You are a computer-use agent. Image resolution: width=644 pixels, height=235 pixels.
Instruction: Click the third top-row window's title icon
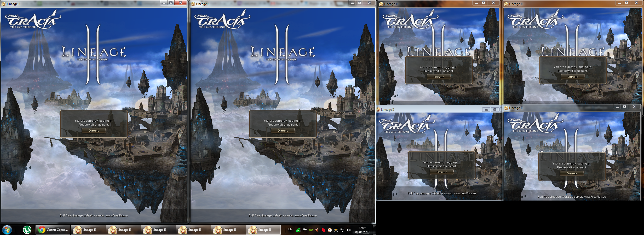pyautogui.click(x=381, y=4)
